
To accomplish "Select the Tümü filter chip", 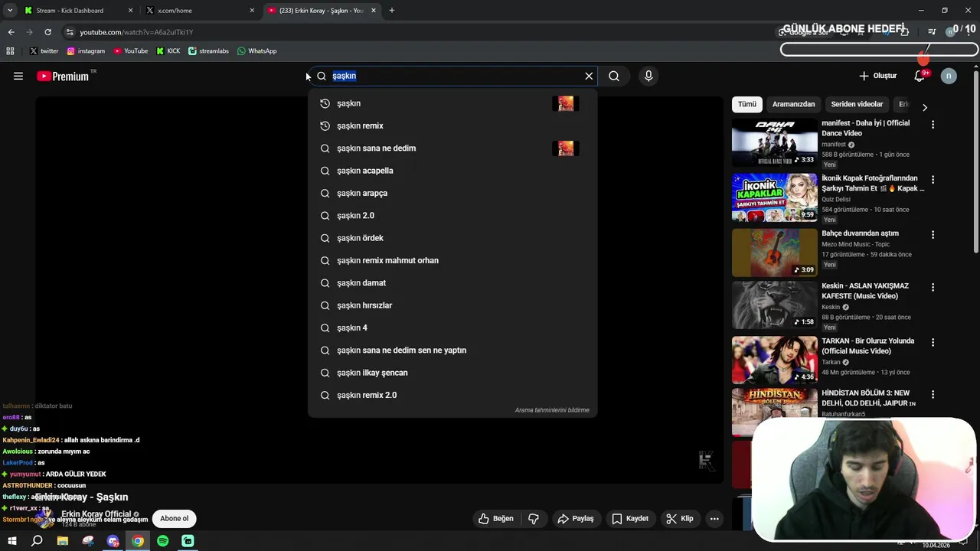I will pyautogui.click(x=746, y=104).
